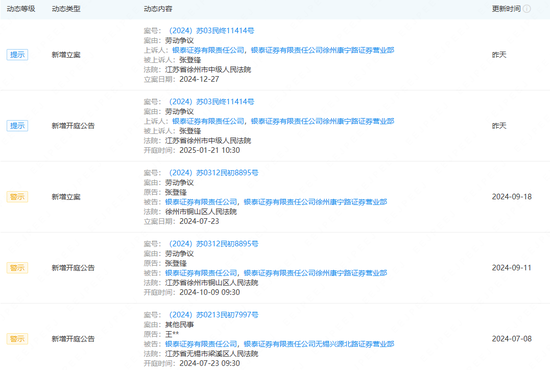The height and width of the screenshot is (370, 550).
Task: Click 被上诉人 name in 2024-12-27 filing row
Action: 190,60
